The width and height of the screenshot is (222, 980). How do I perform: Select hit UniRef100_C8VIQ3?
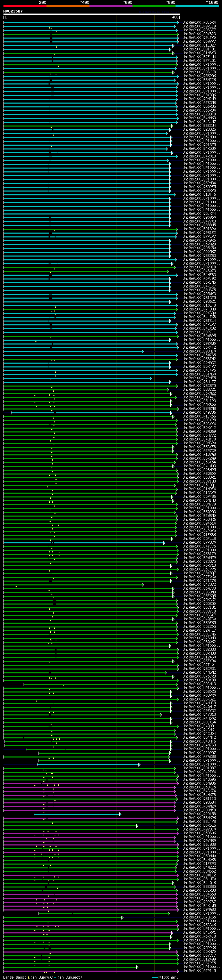199,481
